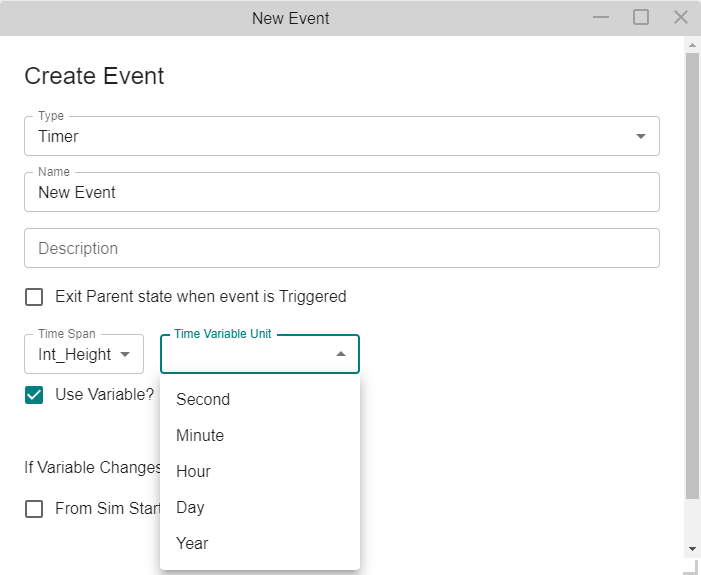Click the Create Event heading
The height and width of the screenshot is (575, 701).
[94, 76]
